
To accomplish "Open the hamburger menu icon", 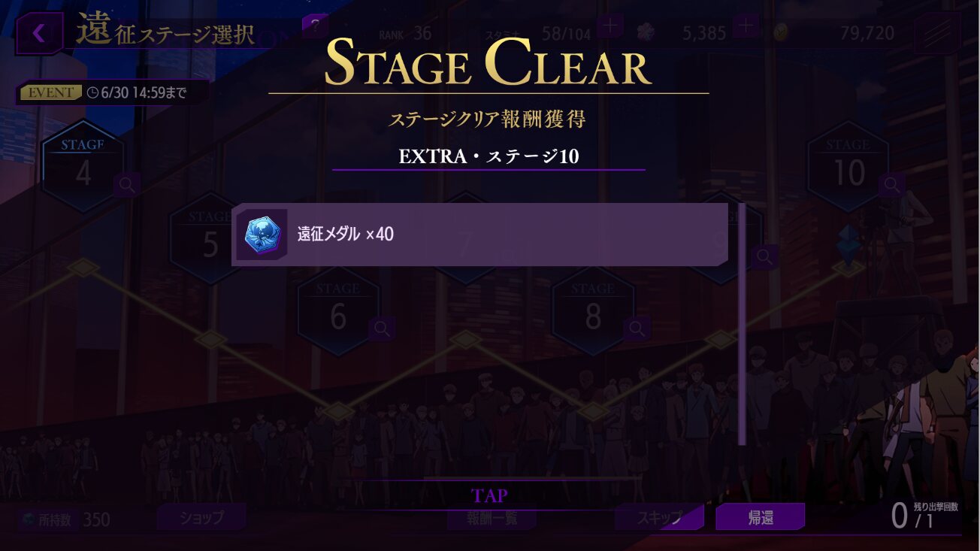I will 936,34.
